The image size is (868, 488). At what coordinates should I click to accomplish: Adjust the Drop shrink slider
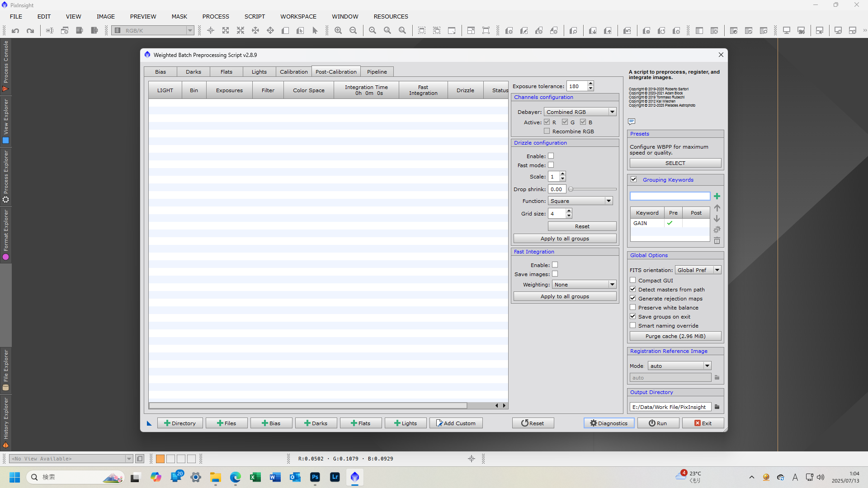pyautogui.click(x=593, y=189)
